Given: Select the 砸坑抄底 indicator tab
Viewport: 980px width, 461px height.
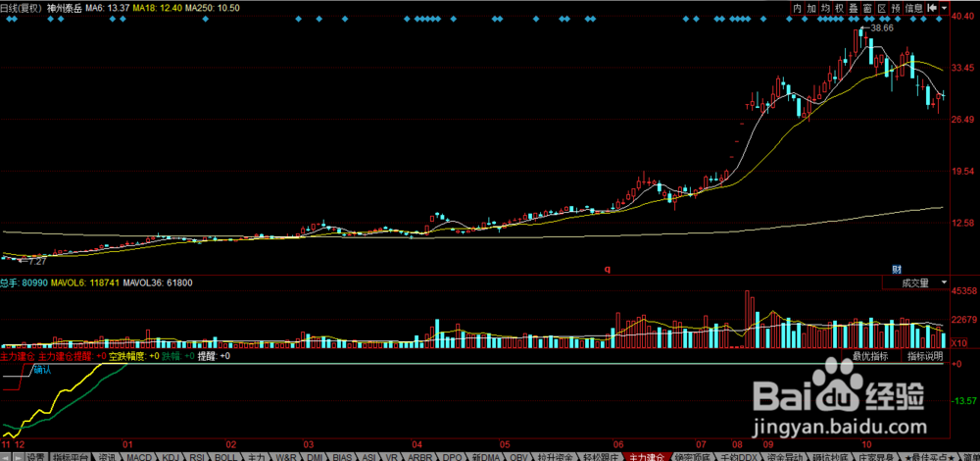Looking at the screenshot, I should 830,457.
